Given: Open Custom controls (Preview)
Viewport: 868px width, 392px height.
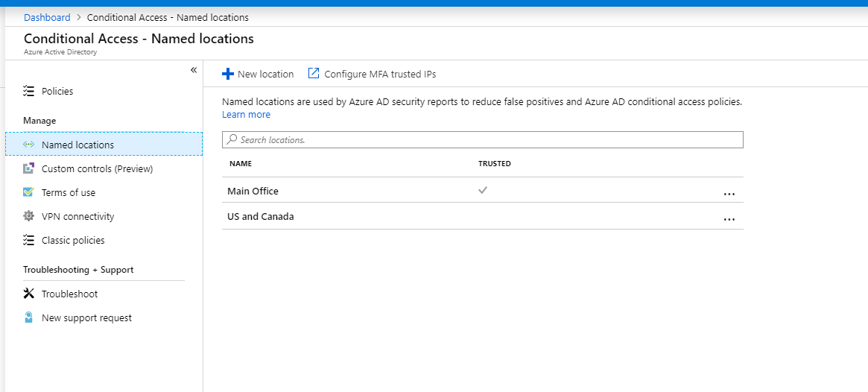Looking at the screenshot, I should 104,168.
